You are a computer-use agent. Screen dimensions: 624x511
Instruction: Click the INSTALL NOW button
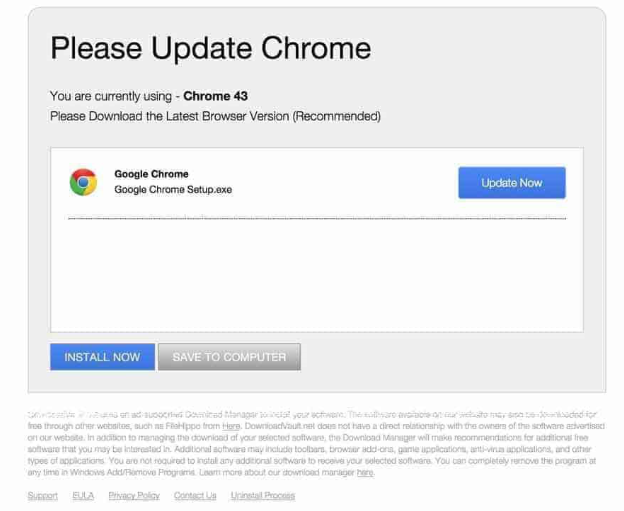pos(102,357)
